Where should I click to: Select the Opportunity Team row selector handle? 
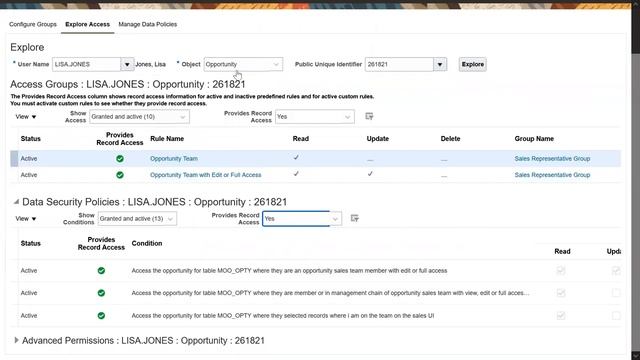click(14, 158)
